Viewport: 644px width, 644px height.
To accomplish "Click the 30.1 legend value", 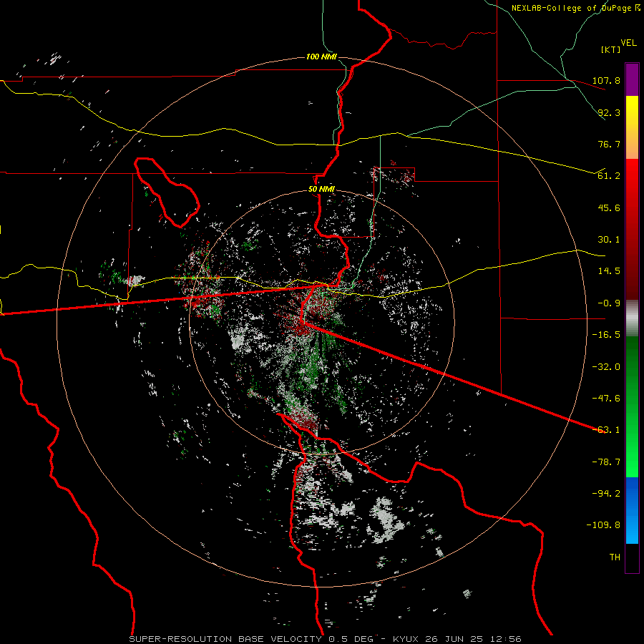I will 609,240.
